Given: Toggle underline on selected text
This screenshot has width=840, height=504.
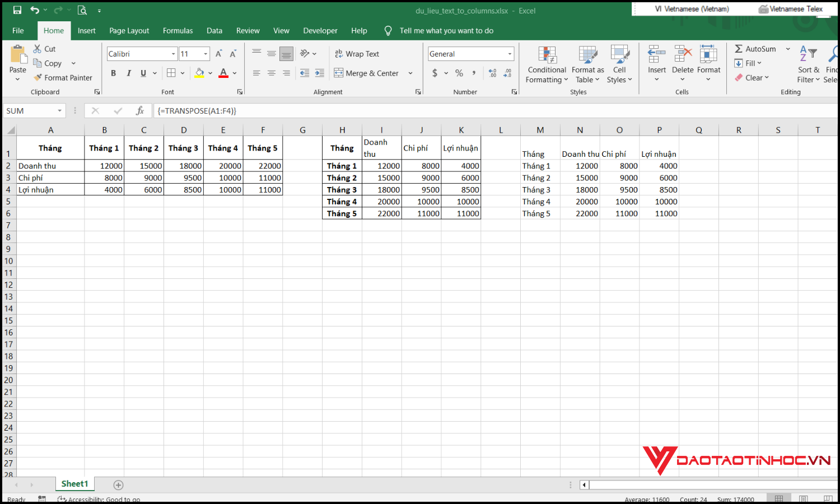Looking at the screenshot, I should [x=143, y=73].
